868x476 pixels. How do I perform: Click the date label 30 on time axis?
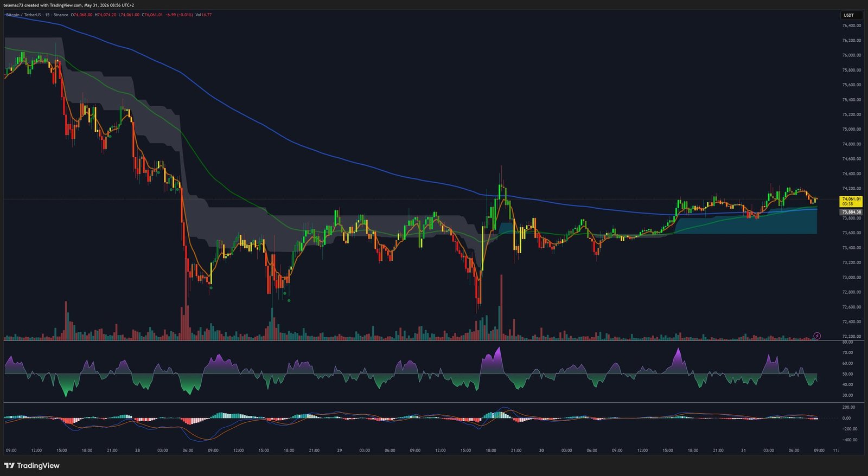(x=541, y=451)
